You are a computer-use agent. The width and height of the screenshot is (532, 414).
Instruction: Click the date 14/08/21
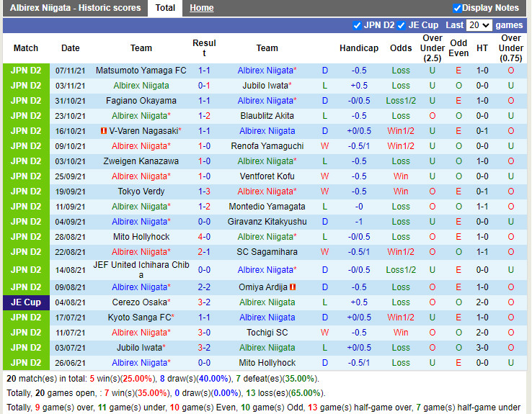click(x=70, y=270)
